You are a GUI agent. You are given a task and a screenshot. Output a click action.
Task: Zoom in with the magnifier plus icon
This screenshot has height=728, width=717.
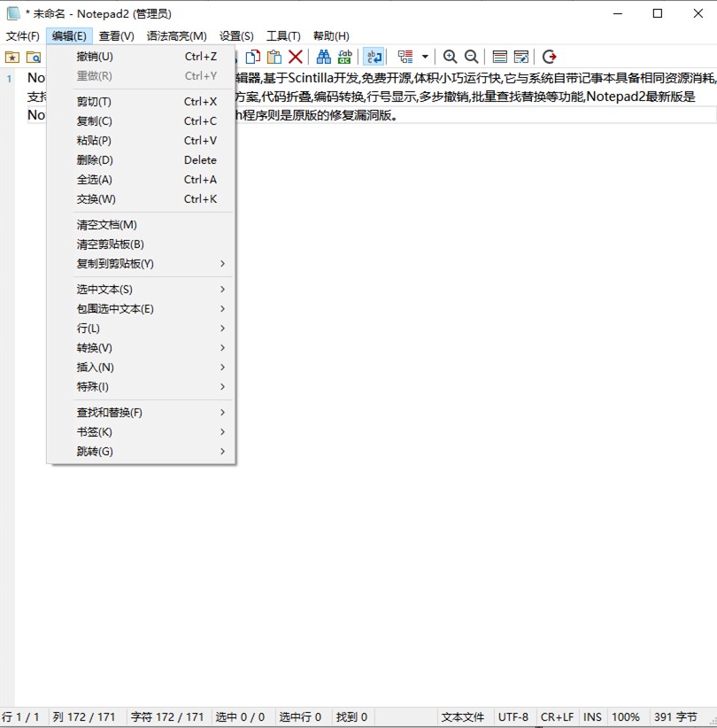[x=451, y=57]
